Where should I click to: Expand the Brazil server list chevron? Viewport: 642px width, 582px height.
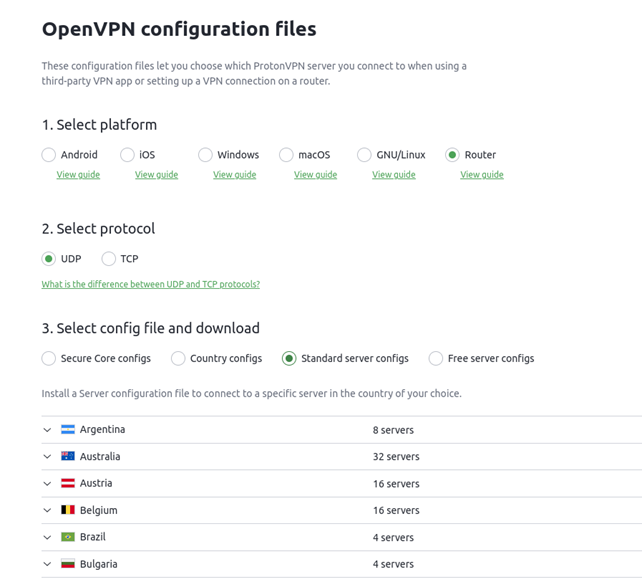47,537
